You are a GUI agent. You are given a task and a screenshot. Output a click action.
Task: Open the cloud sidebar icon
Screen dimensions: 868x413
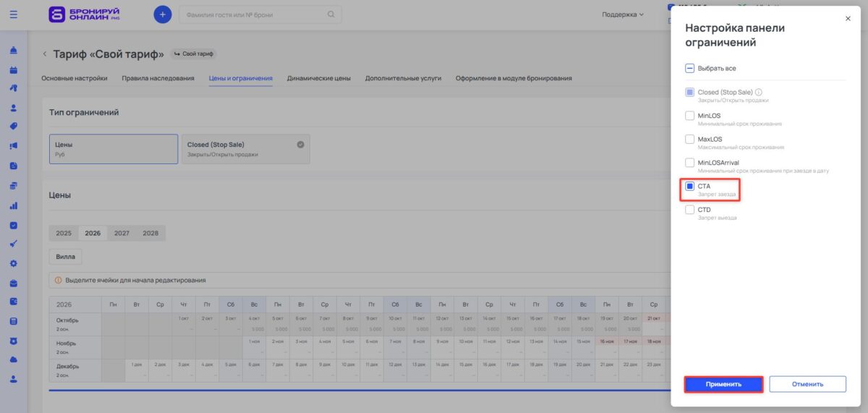pos(14,359)
